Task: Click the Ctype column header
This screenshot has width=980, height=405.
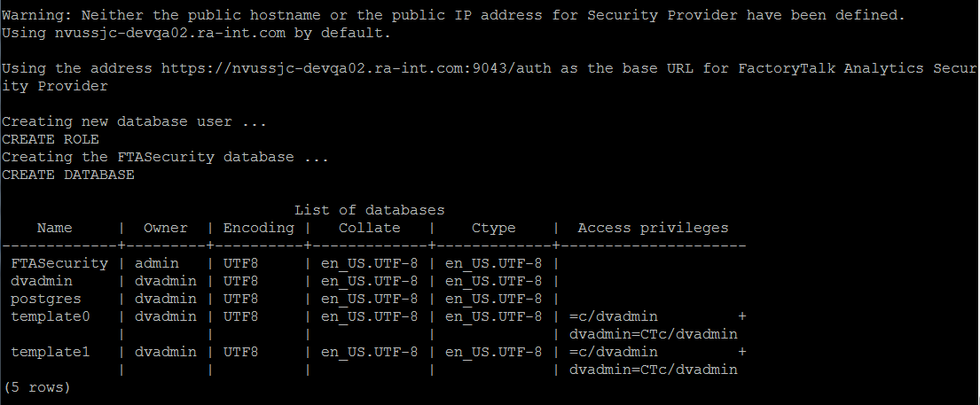Action: [494, 228]
